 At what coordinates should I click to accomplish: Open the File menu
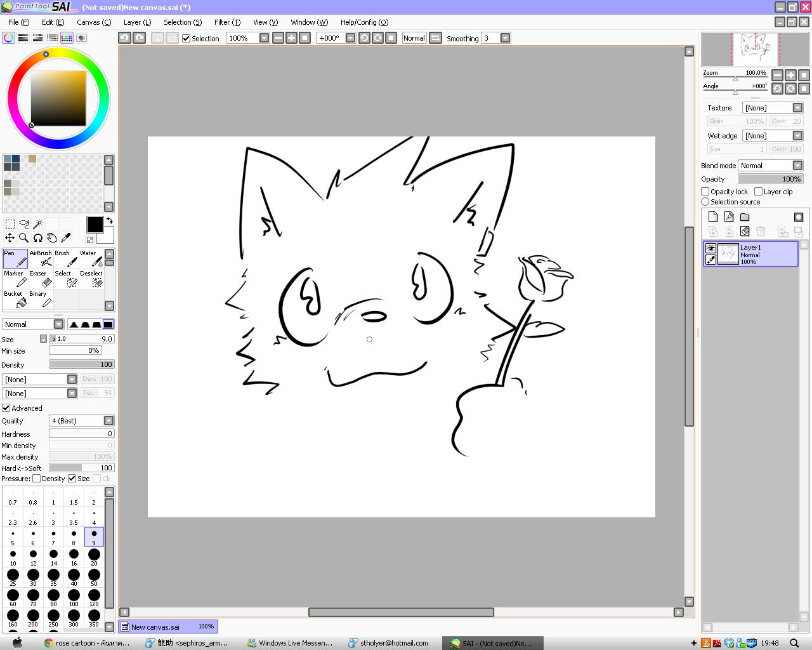(x=18, y=22)
